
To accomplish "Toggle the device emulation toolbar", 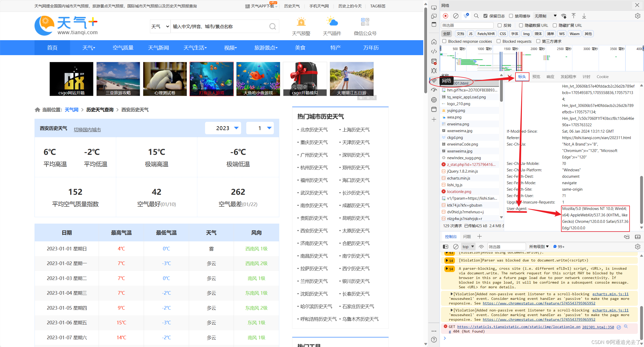I will (434, 16).
